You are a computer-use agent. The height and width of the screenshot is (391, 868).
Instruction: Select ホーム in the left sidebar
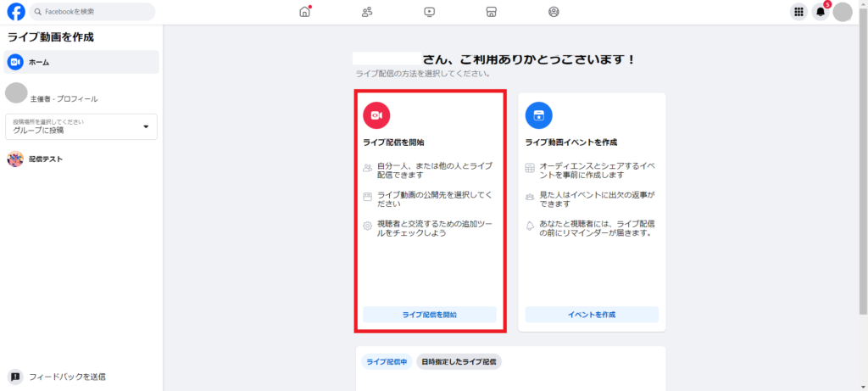point(81,62)
